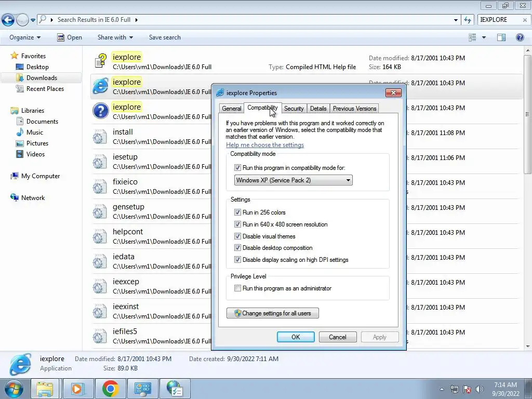Select the fixieico file icon
Viewport: 532px width, 399px height.
click(x=100, y=187)
